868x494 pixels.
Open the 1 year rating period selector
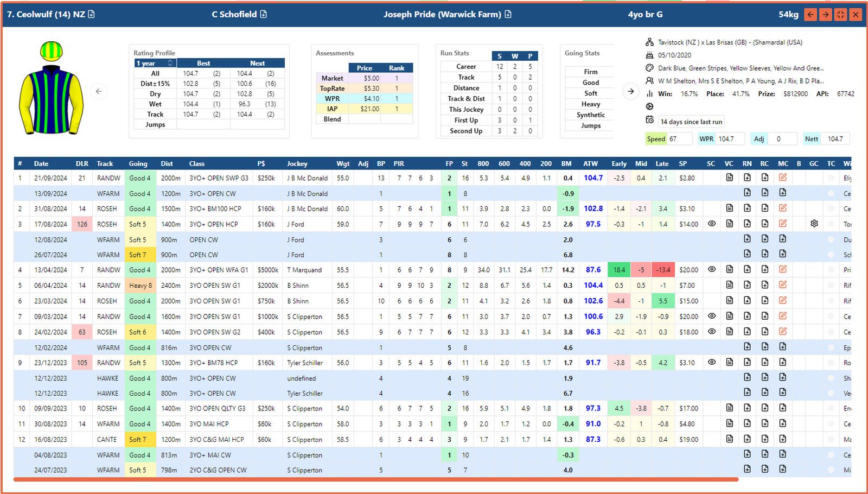(154, 63)
